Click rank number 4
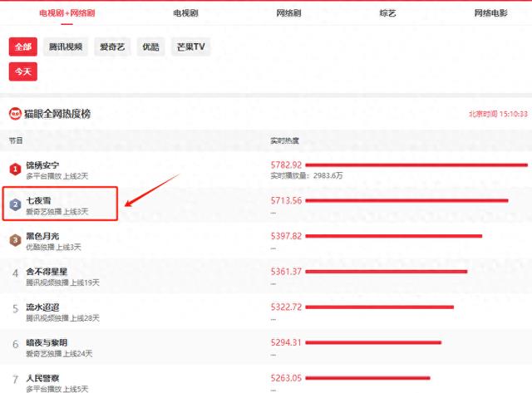The width and height of the screenshot is (532, 393). [15, 273]
